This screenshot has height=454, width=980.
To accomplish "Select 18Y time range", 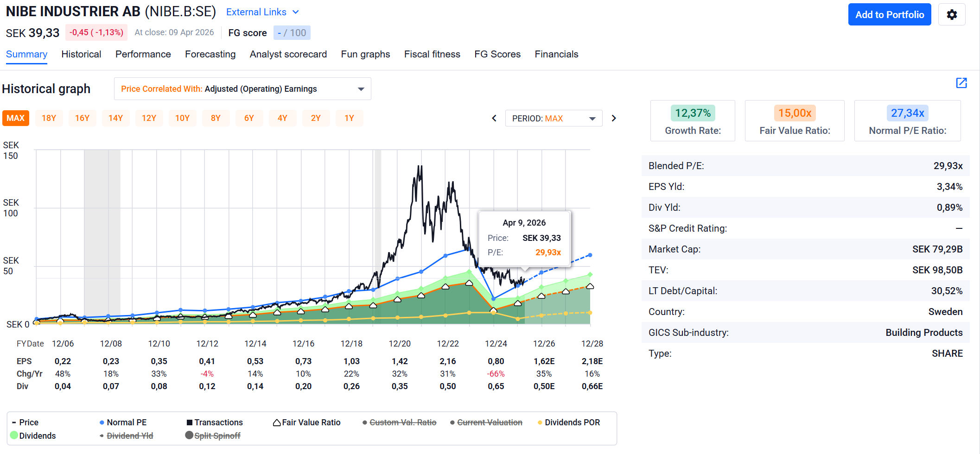I will tap(49, 118).
